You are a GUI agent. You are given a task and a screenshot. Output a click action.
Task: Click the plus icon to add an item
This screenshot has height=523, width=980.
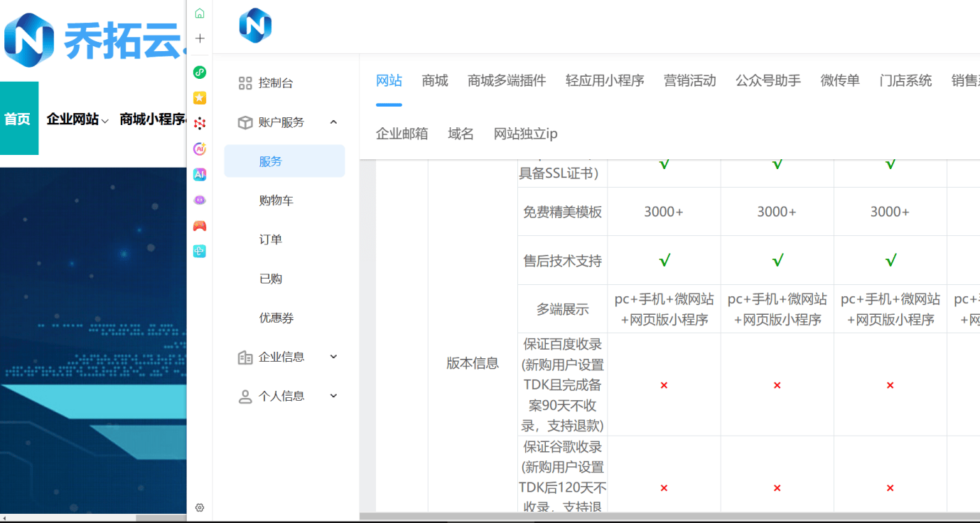tap(200, 38)
